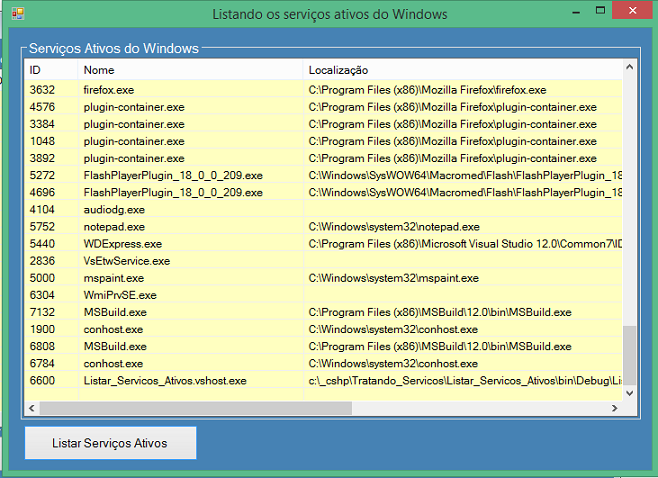Click process ID 2836
This screenshot has height=478, width=658.
pyautogui.click(x=42, y=261)
